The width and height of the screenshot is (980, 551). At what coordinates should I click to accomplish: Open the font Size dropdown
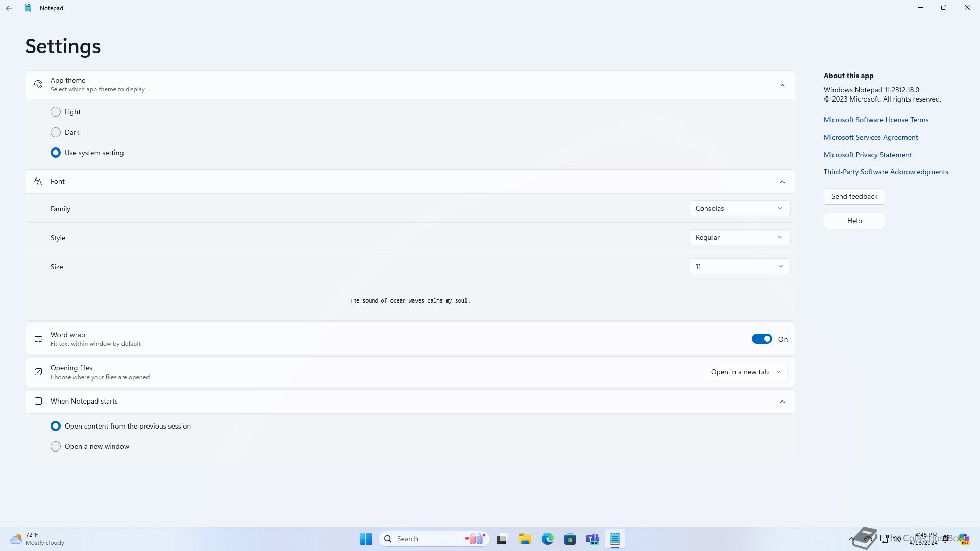(739, 266)
